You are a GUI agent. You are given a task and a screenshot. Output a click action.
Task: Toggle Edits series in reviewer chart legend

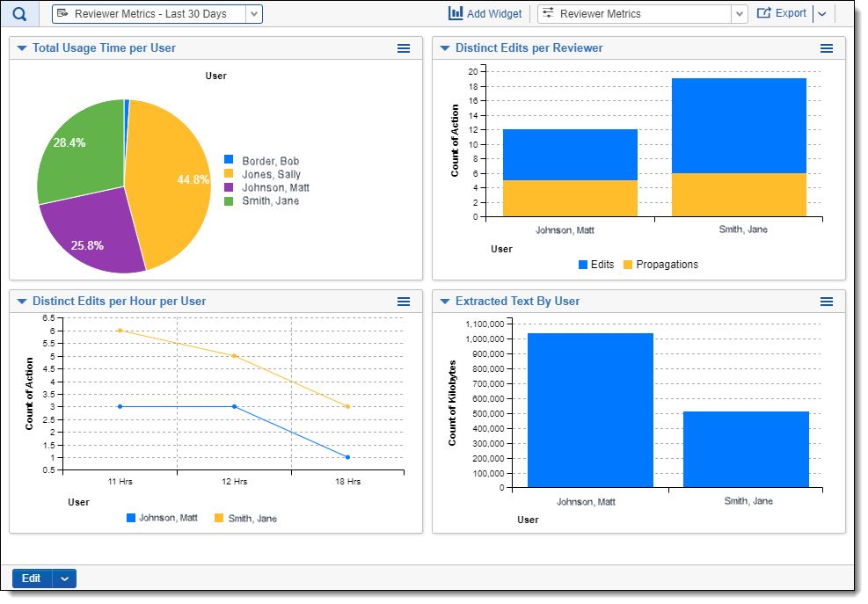point(584,265)
